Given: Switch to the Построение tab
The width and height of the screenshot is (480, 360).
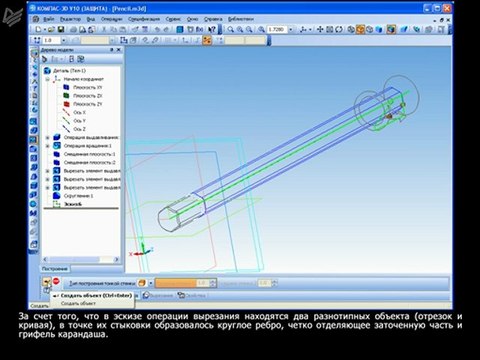Looking at the screenshot, I should pyautogui.click(x=55, y=269).
